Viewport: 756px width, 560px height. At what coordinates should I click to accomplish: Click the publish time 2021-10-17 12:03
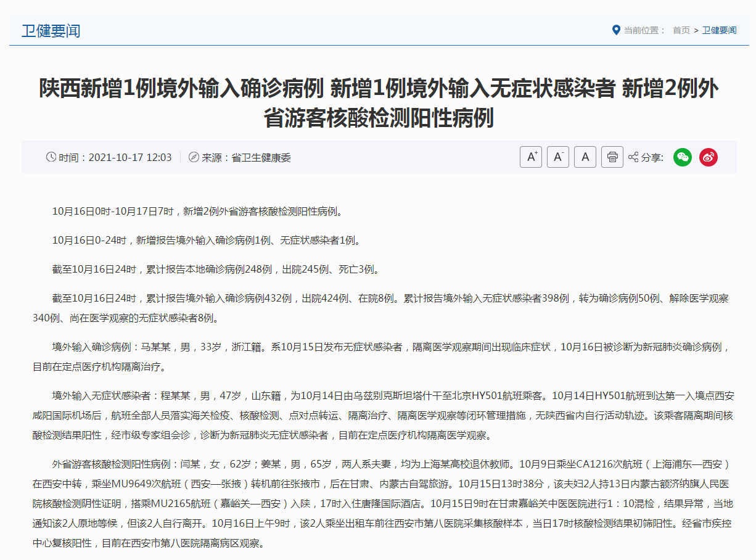click(130, 158)
